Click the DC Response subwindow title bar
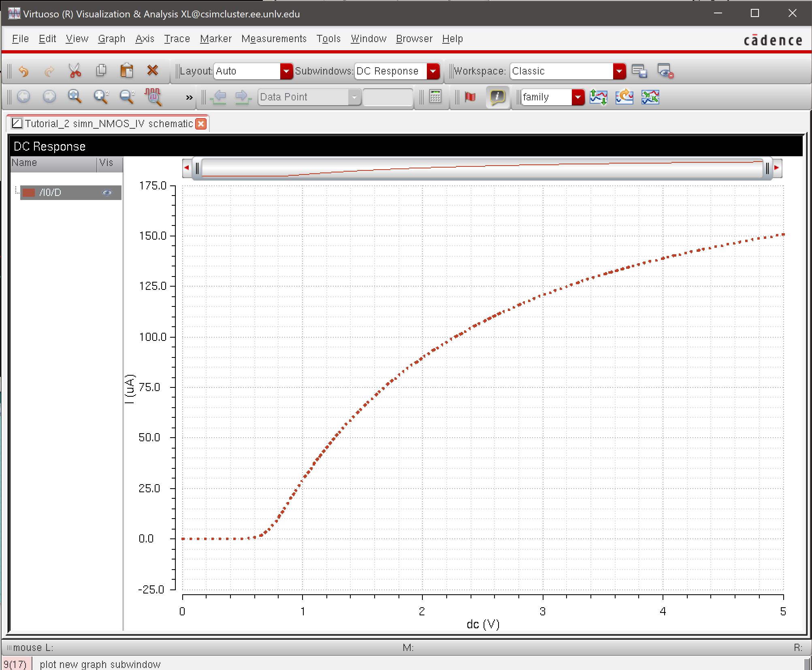812x670 pixels. pos(406,146)
